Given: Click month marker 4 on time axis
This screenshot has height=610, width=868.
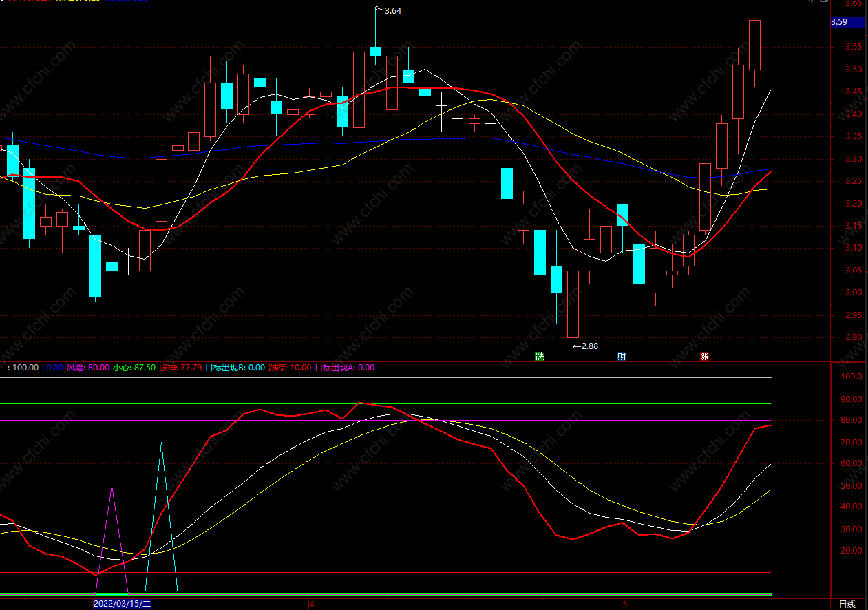Looking at the screenshot, I should 310,604.
